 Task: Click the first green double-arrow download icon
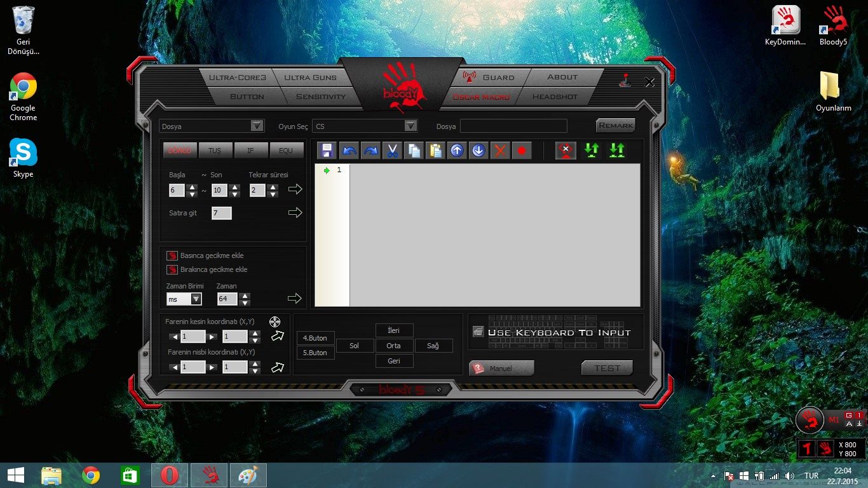pyautogui.click(x=592, y=151)
